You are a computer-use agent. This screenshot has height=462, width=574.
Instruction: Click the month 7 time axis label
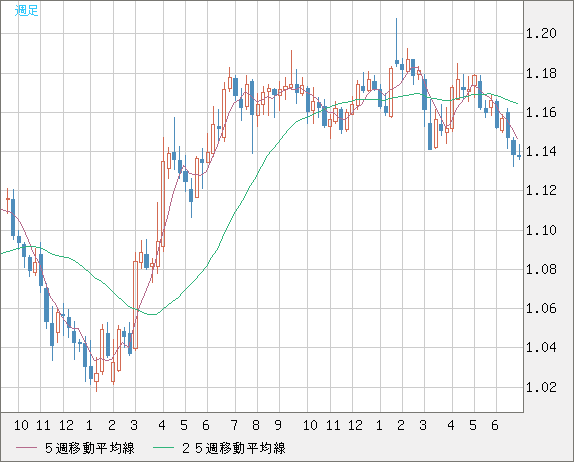point(234,425)
